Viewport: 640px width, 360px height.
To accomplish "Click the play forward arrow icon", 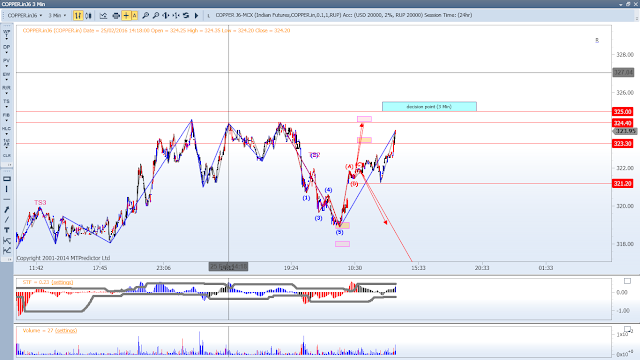I will click(x=196, y=16).
